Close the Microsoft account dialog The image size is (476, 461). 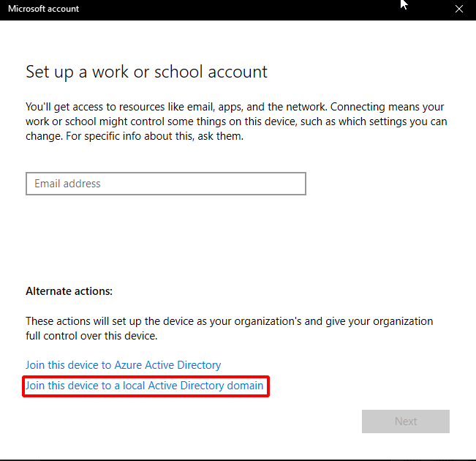pyautogui.click(x=458, y=9)
